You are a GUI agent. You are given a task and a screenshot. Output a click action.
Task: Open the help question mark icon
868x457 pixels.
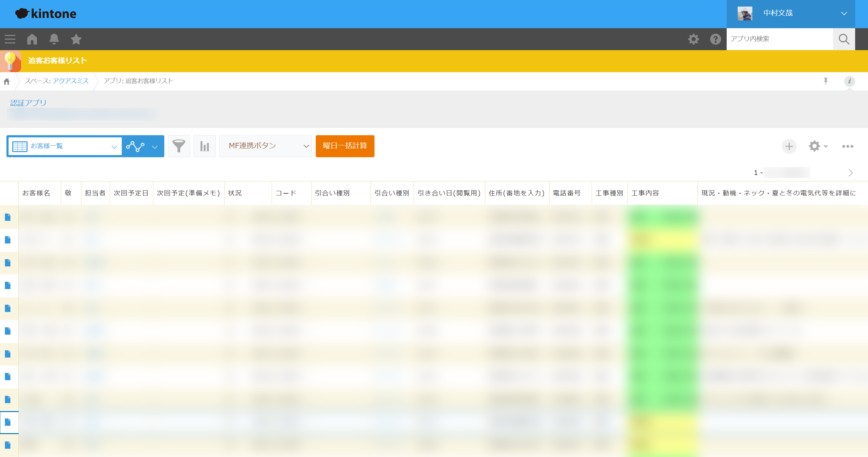pyautogui.click(x=715, y=39)
